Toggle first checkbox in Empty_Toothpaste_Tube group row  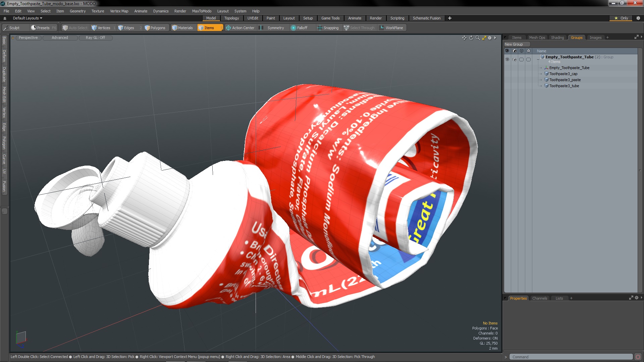click(x=521, y=59)
